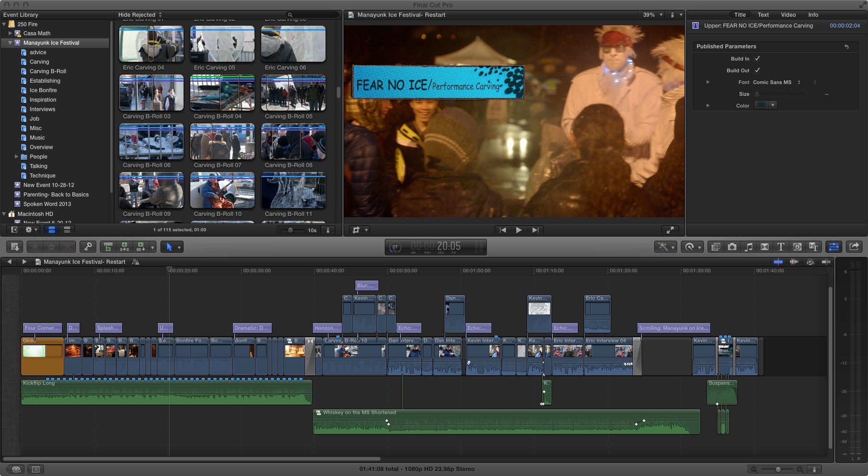Collapse the Manayunk Ice Festival event
Image resolution: width=868 pixels, height=476 pixels.
click(x=10, y=43)
